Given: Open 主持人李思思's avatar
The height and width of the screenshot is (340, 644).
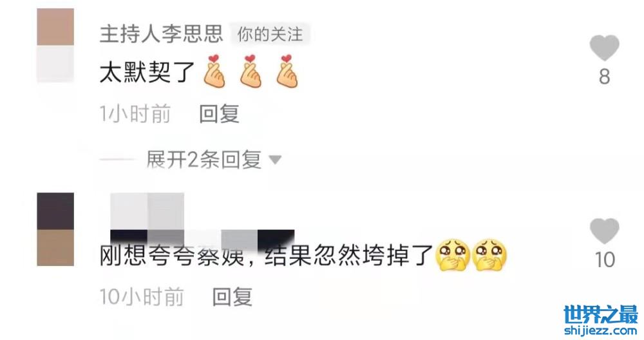Looking at the screenshot, I should pos(55,45).
